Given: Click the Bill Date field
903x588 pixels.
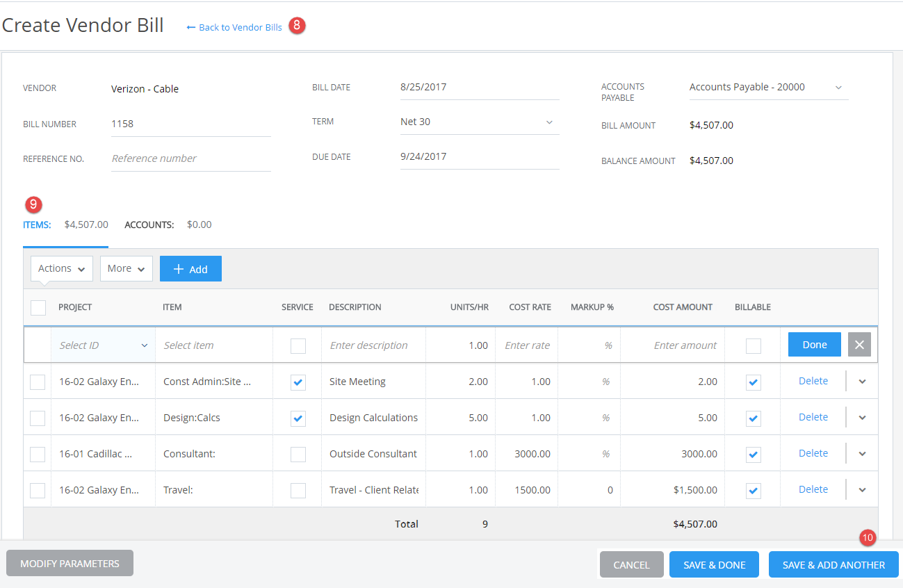Looking at the screenshot, I should pos(480,88).
